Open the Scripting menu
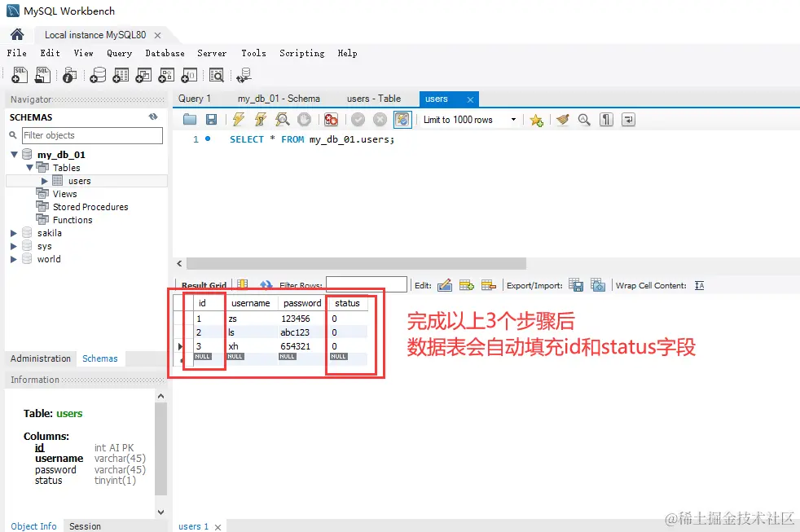This screenshot has height=532, width=800. [302, 53]
